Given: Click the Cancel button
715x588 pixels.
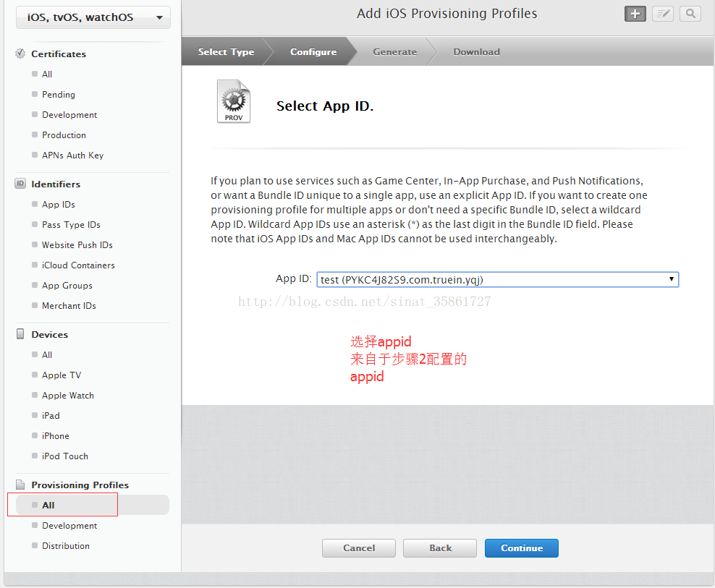Looking at the screenshot, I should click(359, 548).
